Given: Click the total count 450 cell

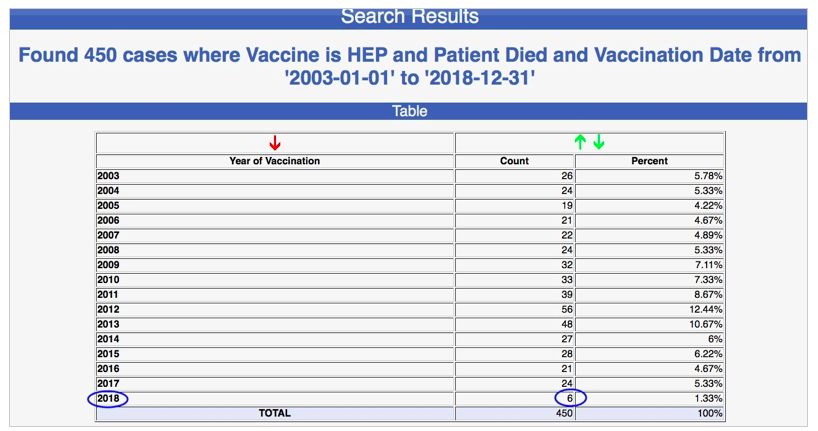Looking at the screenshot, I should pyautogui.click(x=564, y=413).
